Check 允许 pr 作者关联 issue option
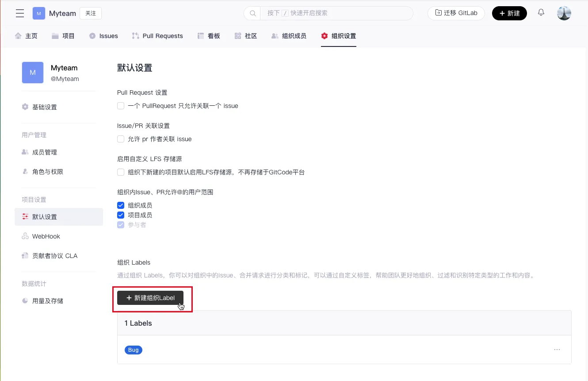The image size is (588, 381). [x=121, y=139]
